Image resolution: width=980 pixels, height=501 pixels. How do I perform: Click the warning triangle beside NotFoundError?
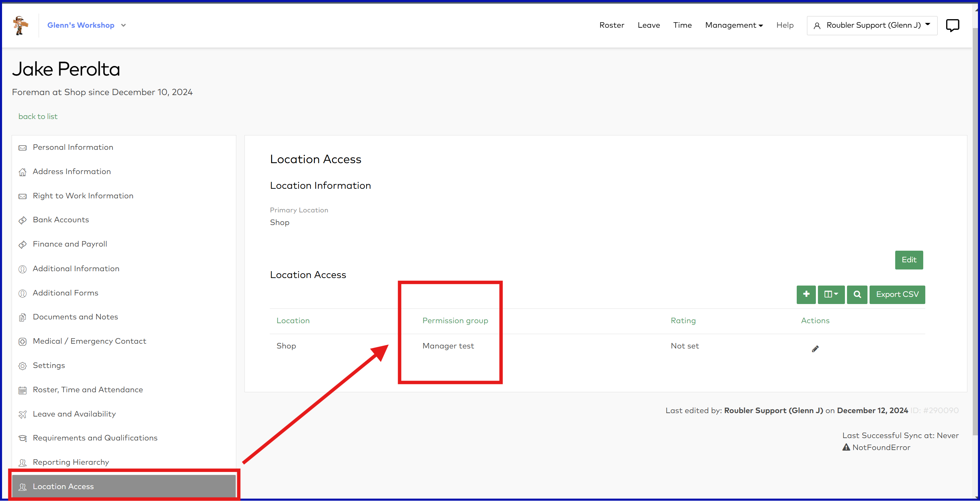pyautogui.click(x=846, y=447)
